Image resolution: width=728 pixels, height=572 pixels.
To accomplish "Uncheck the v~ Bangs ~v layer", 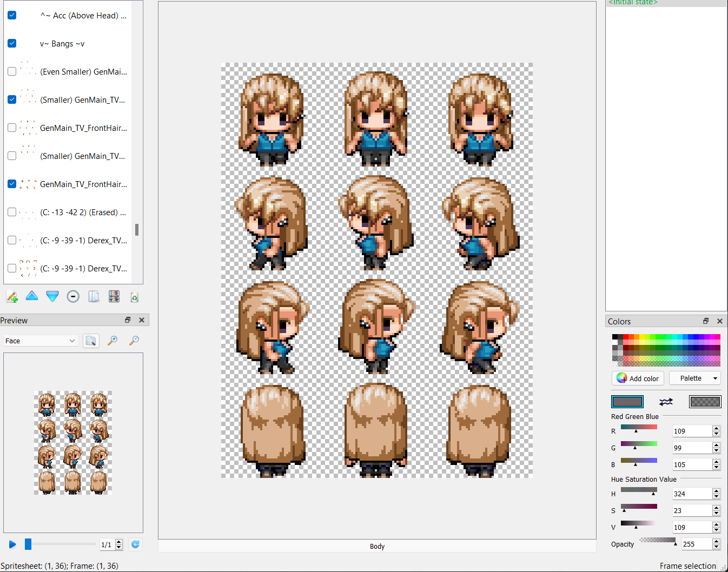I will tap(12, 43).
